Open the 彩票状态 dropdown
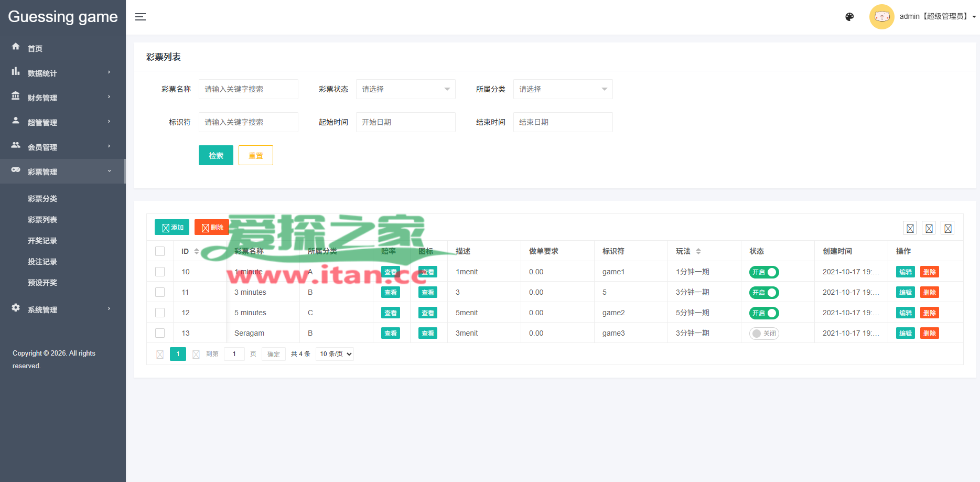980x482 pixels. [405, 89]
